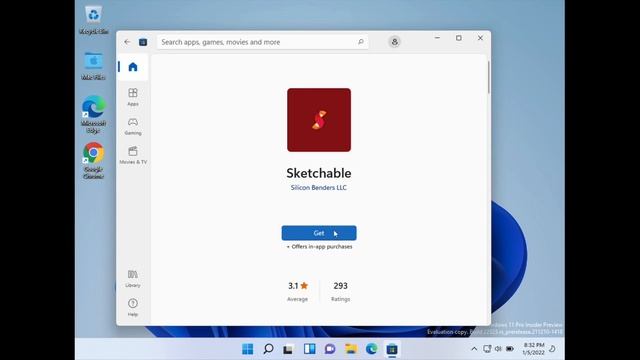640x360 pixels.
Task: Select the Microsoft Edge desktop shortcut
Action: tap(93, 114)
